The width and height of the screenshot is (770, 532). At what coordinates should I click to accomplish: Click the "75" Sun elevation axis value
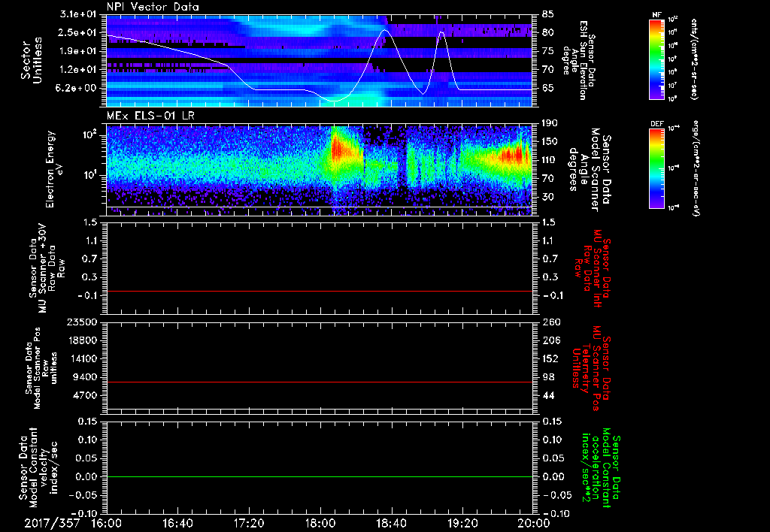(549, 51)
